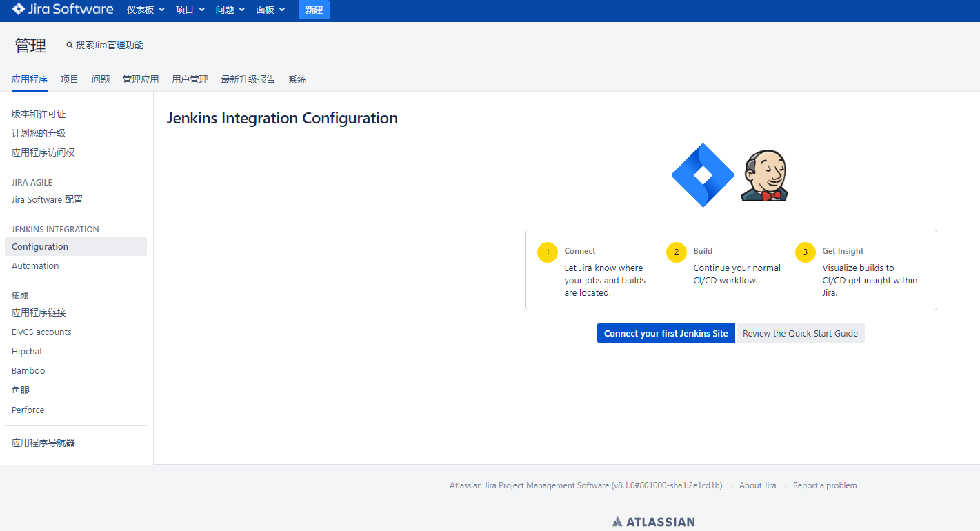
Task: Open 应用程序导航器 sidebar link
Action: [43, 443]
